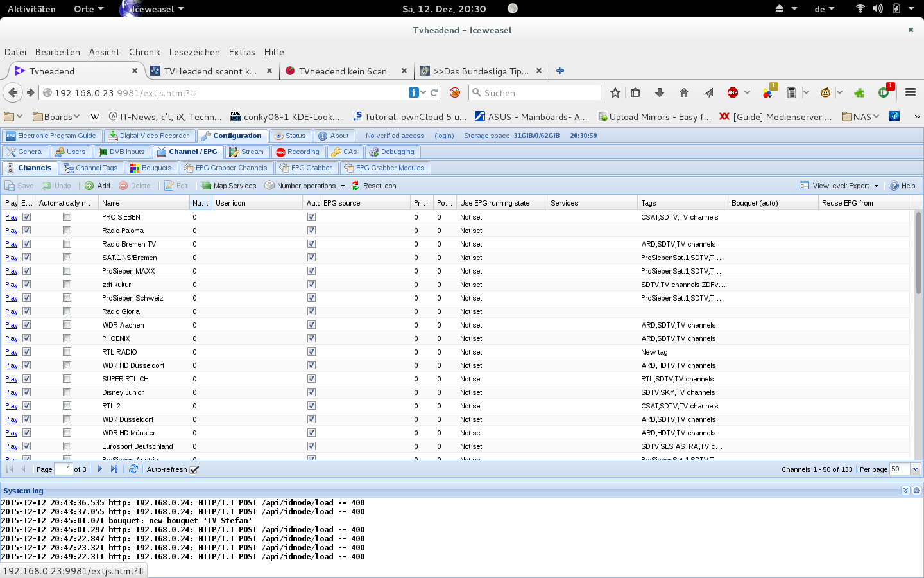
Task: Play the Disney Junior channel
Action: [12, 392]
